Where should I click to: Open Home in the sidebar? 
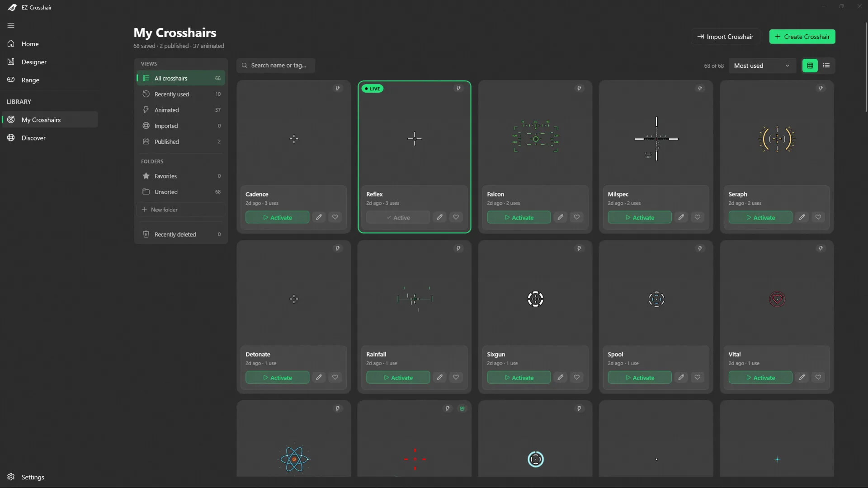[49, 44]
